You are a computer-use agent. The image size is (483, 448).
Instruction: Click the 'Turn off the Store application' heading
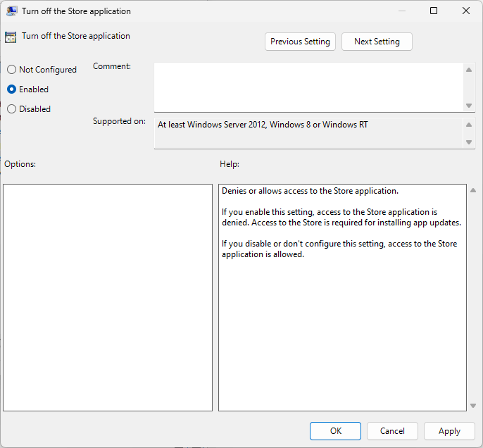click(x=76, y=36)
